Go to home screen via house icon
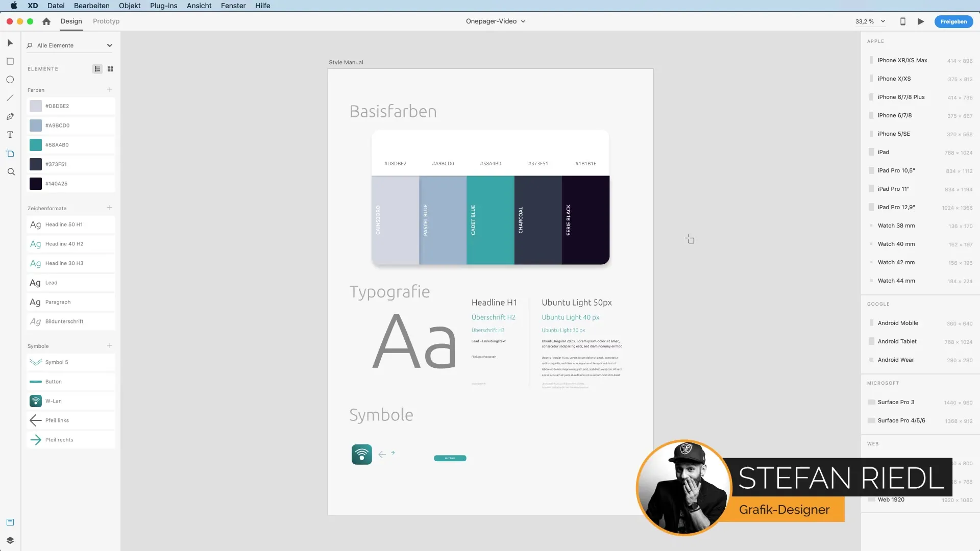This screenshot has height=551, width=980. 46,21
